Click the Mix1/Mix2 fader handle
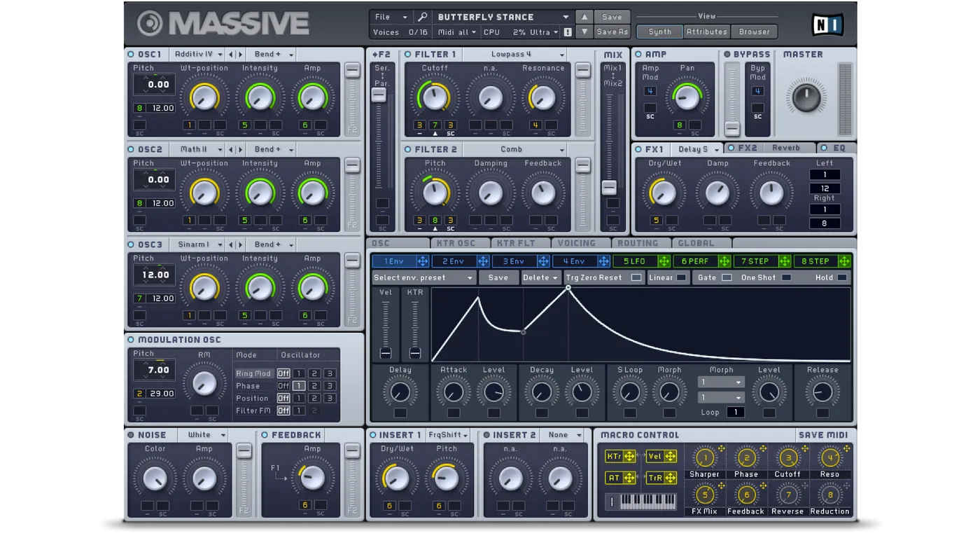Screen dimensions: 980x559 pos(609,187)
